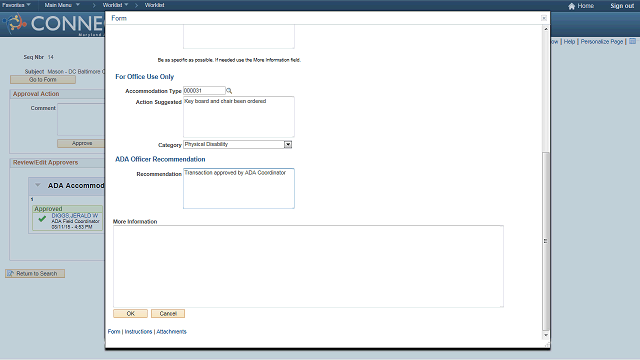640x360 pixels.
Task: Click the DIGGS,JERALD W approver link
Action: pos(75,216)
